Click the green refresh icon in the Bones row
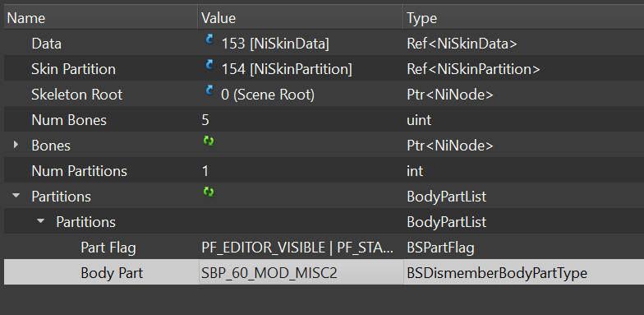This screenshot has width=644, height=315. pyautogui.click(x=209, y=141)
